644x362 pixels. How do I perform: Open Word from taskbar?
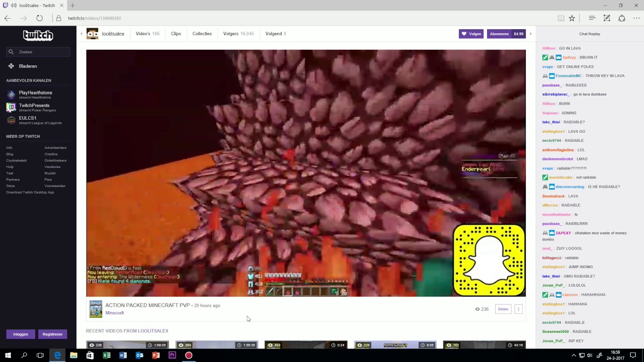(123, 355)
